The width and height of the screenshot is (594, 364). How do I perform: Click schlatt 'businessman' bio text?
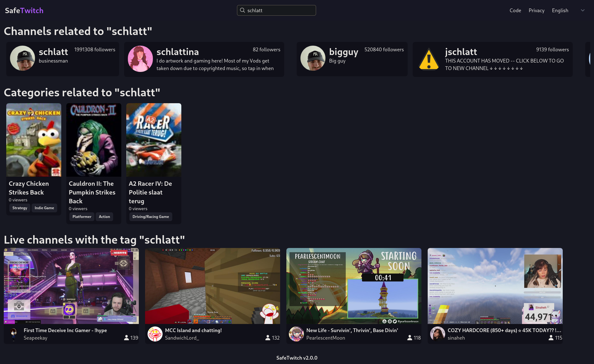pos(53,61)
